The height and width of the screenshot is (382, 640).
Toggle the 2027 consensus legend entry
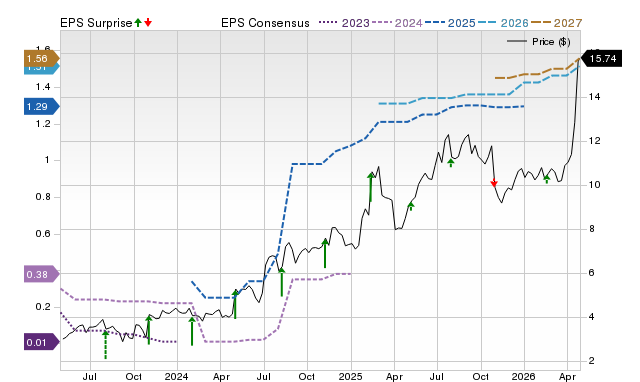coord(556,23)
